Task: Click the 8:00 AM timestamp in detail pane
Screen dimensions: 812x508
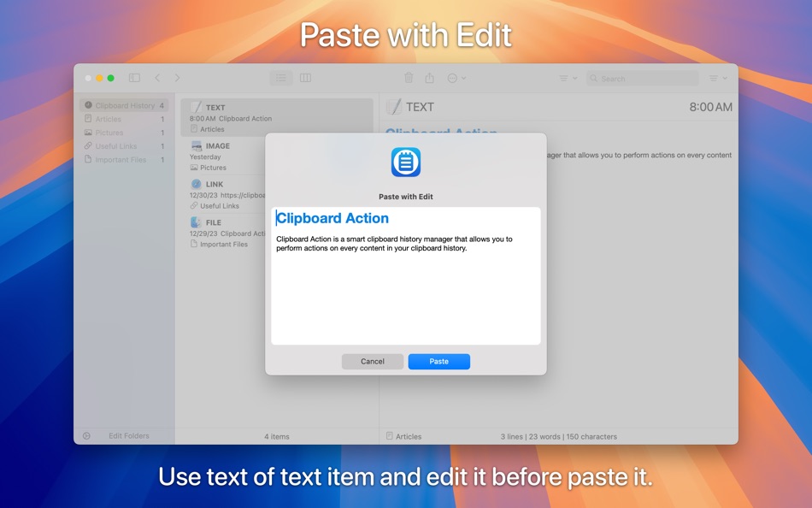Action: coord(710,107)
